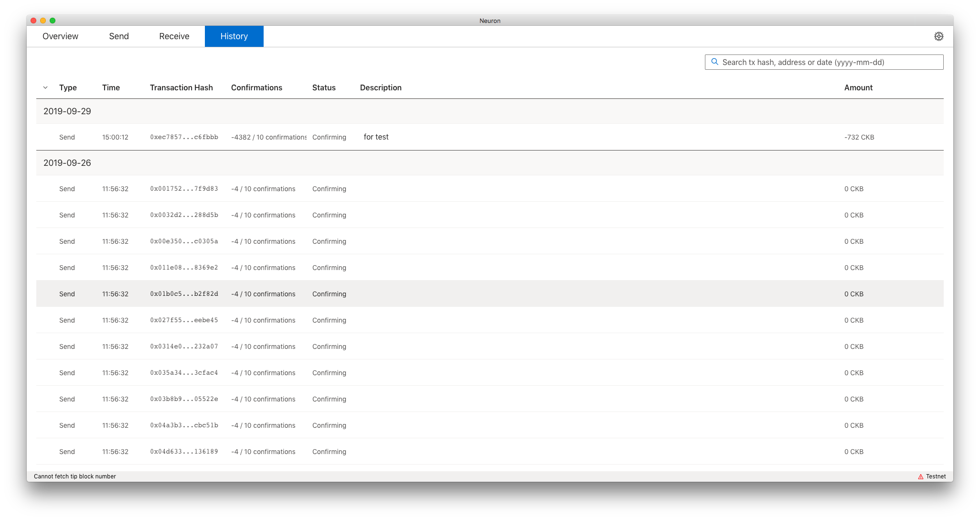
Task: Select the 2019-09-26 date group header
Action: [490, 163]
